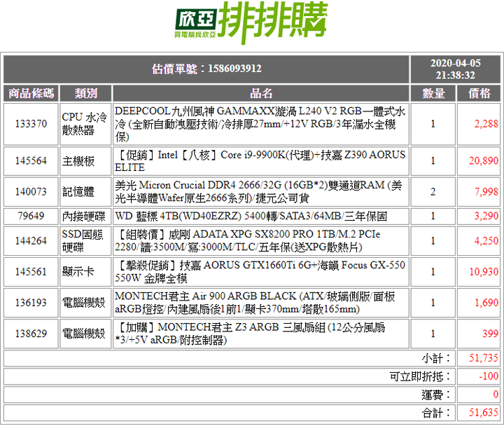Click the date 2020-04-05 21:38:32 cell
This screenshot has width=504, height=426.
coord(456,69)
